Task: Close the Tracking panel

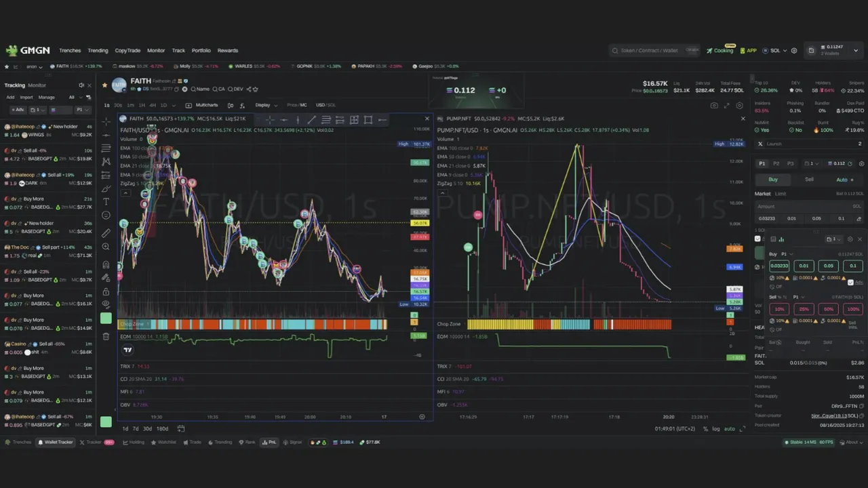Action: 90,85
